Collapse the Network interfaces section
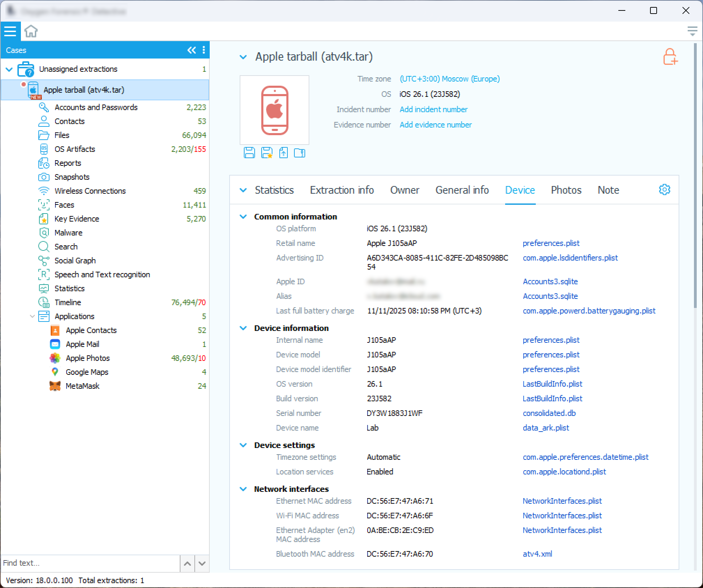This screenshot has width=703, height=588. [x=243, y=489]
